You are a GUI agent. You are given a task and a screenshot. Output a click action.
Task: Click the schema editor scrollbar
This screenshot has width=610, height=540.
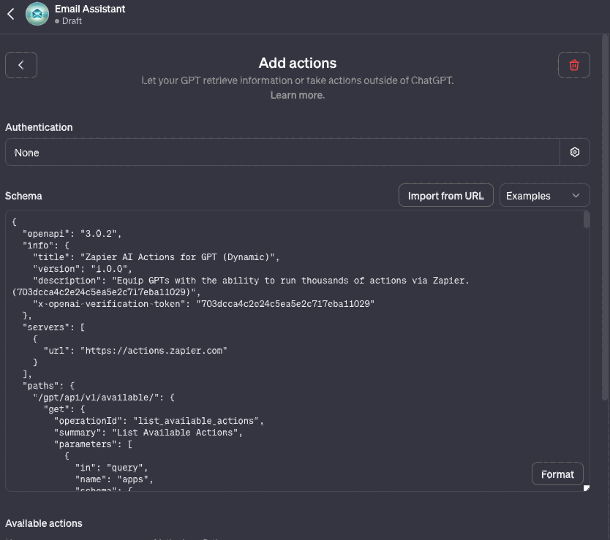(587, 219)
